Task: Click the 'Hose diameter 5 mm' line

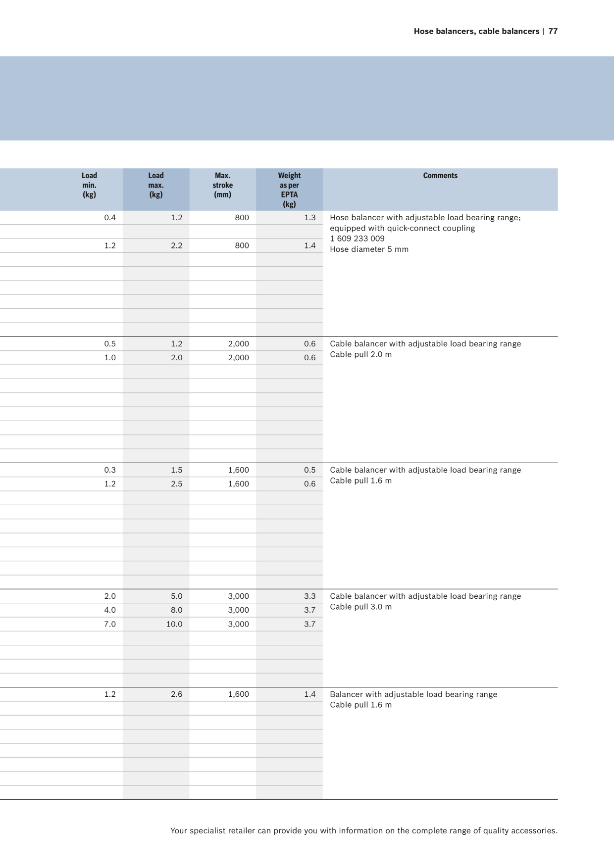Action: pos(369,249)
